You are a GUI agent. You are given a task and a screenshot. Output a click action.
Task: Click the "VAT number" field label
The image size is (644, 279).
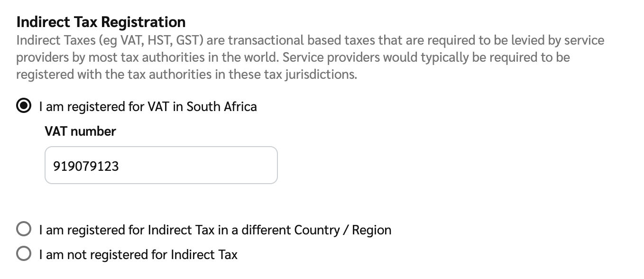(80, 131)
